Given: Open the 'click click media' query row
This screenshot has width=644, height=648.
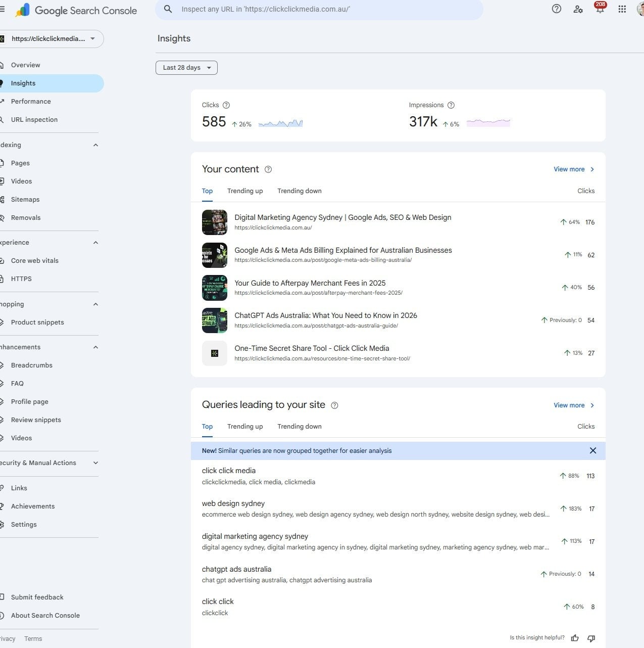Looking at the screenshot, I should (x=398, y=476).
